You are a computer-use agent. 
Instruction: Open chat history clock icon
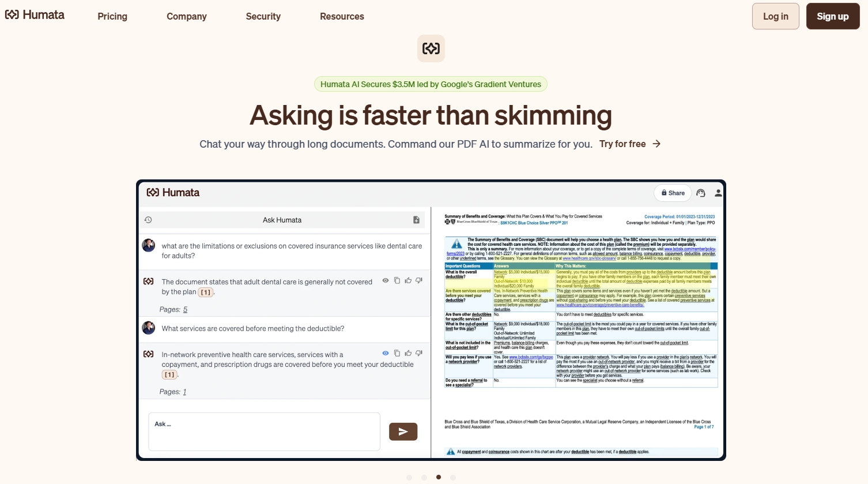click(148, 220)
